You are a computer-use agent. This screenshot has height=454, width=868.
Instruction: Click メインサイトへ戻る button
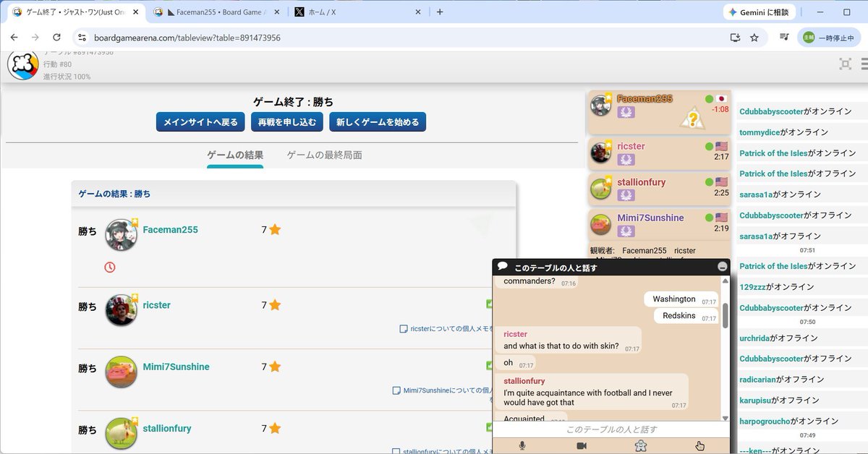200,122
